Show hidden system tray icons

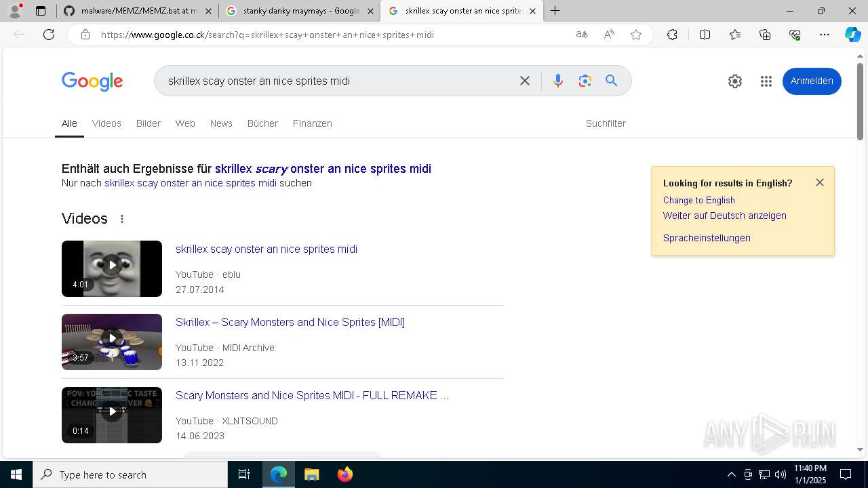(731, 474)
